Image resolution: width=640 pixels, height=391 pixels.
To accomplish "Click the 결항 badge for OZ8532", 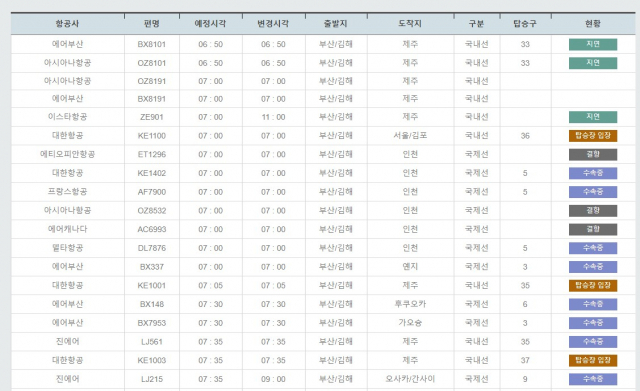I will pyautogui.click(x=593, y=211).
